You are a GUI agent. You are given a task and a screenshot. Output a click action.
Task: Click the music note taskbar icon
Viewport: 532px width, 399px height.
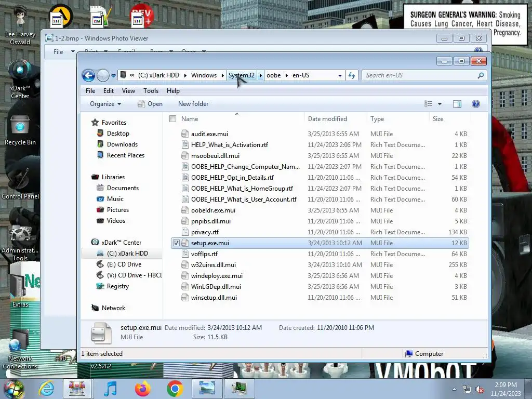[x=110, y=389]
